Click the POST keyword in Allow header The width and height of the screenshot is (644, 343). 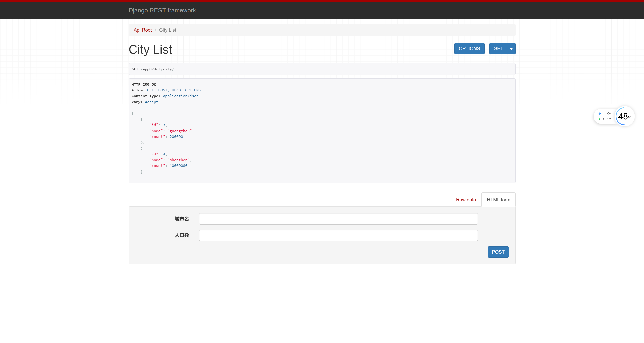163,90
